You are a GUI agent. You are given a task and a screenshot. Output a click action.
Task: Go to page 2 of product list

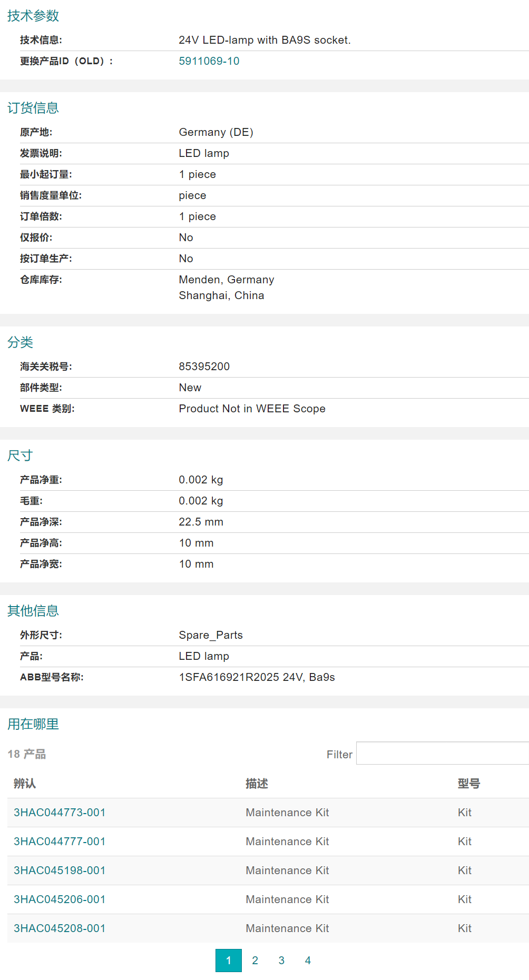tap(255, 961)
